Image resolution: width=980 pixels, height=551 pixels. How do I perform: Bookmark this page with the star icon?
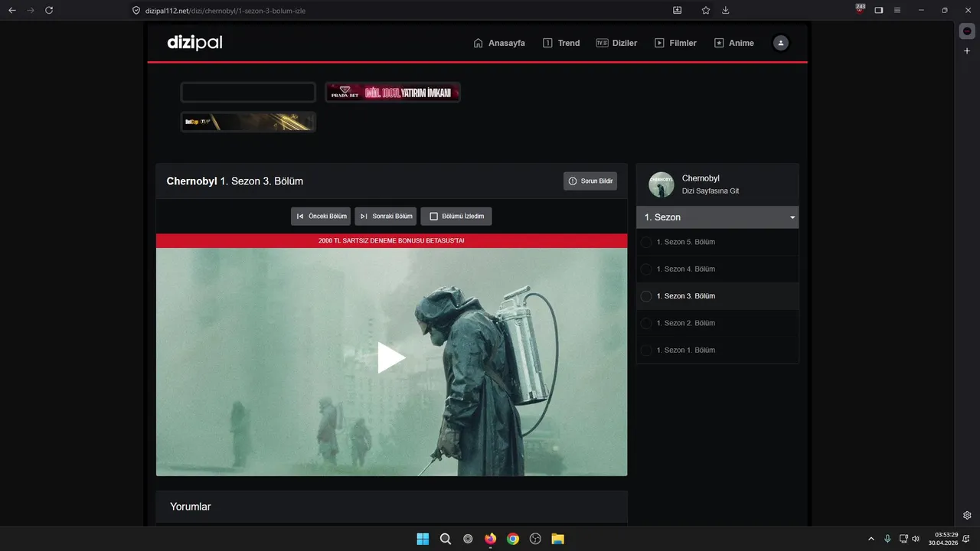(706, 10)
